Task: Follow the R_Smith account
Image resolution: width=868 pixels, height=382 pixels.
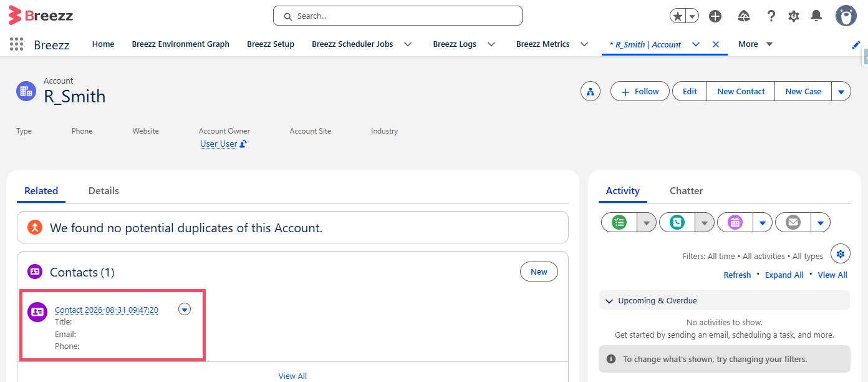Action: pos(640,91)
